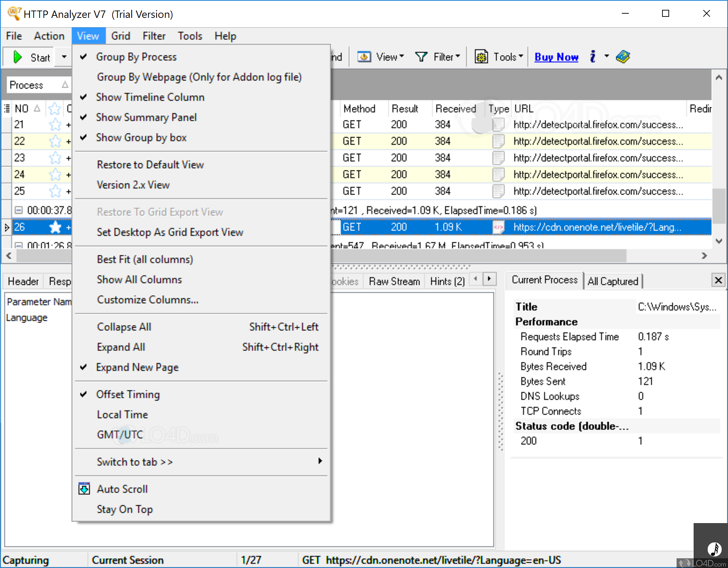This screenshot has width=728, height=568.
Task: Open the HTML type icon of request 26
Action: pyautogui.click(x=499, y=227)
